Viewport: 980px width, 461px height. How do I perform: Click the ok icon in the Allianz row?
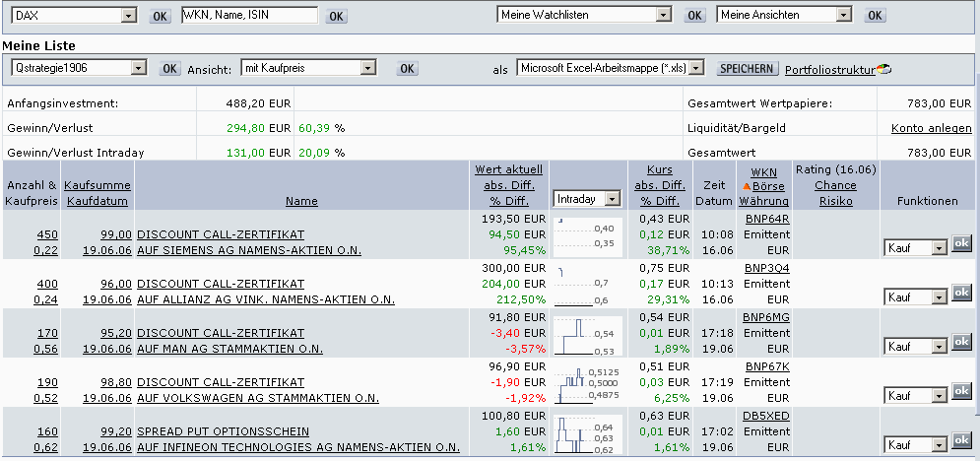tap(960, 295)
